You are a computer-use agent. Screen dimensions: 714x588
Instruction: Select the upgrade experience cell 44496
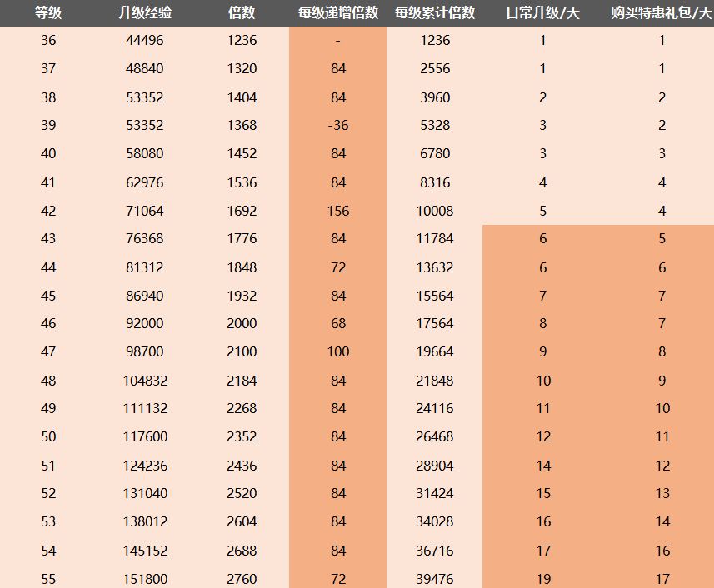(143, 40)
